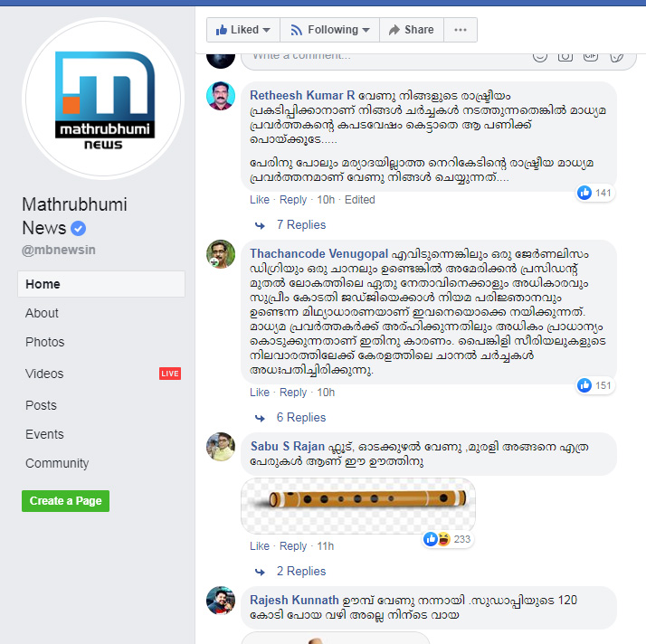Expand the 7 Replies thread
Viewport: 646px width, 644px height.
tap(301, 225)
